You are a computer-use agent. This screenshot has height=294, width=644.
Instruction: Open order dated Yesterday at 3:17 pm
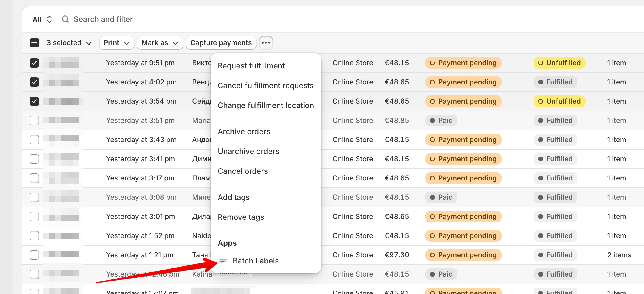click(140, 178)
